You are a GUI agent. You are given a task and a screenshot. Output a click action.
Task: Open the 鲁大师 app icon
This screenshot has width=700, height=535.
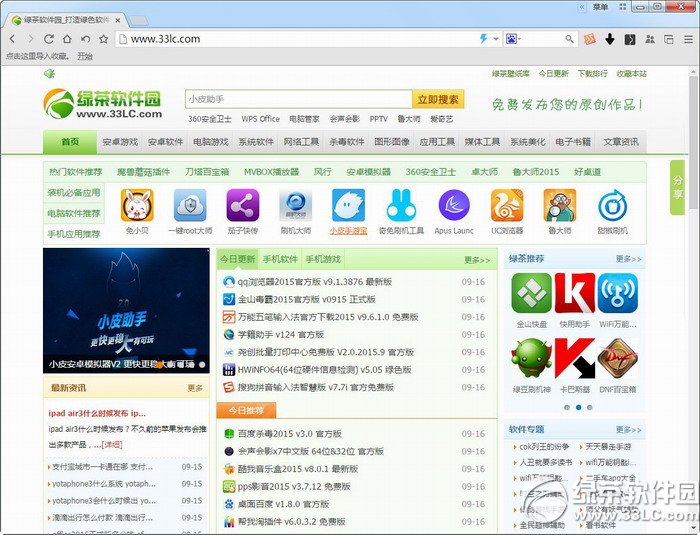560,205
